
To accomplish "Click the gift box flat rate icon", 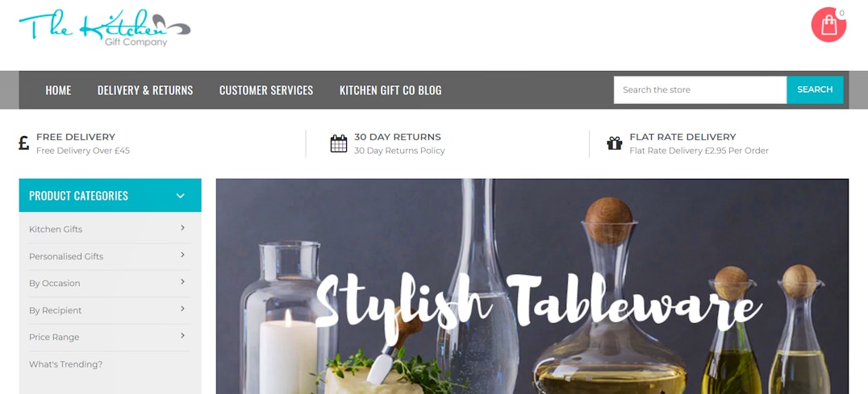I will (615, 143).
